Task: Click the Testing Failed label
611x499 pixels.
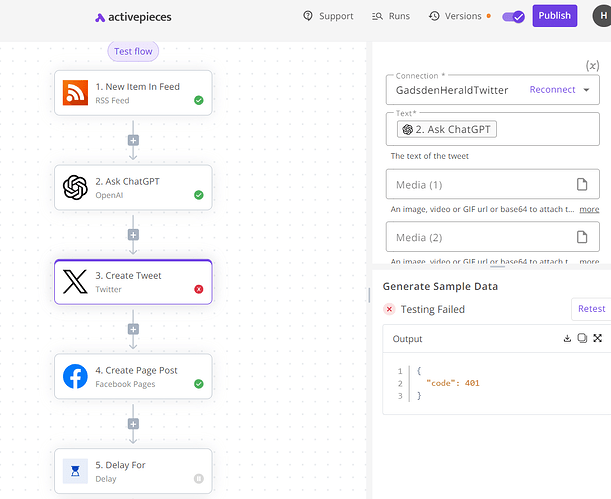Action: click(433, 309)
